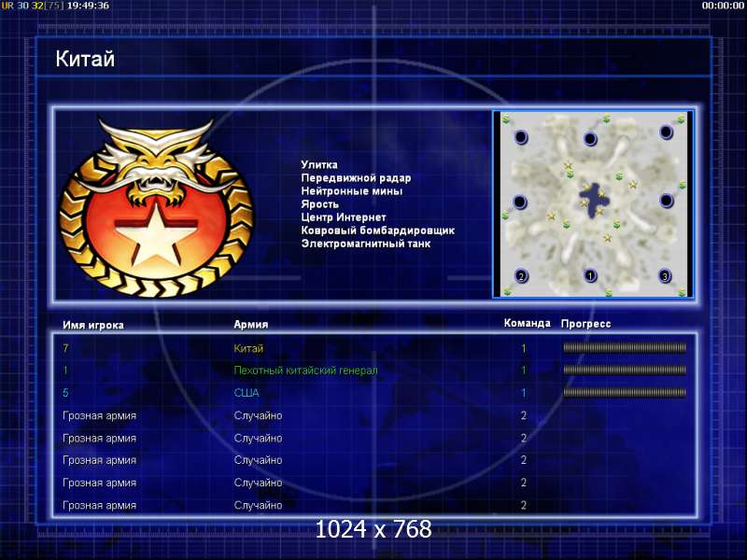The image size is (747, 560).
Task: Click the 'США' army entry
Action: (247, 393)
